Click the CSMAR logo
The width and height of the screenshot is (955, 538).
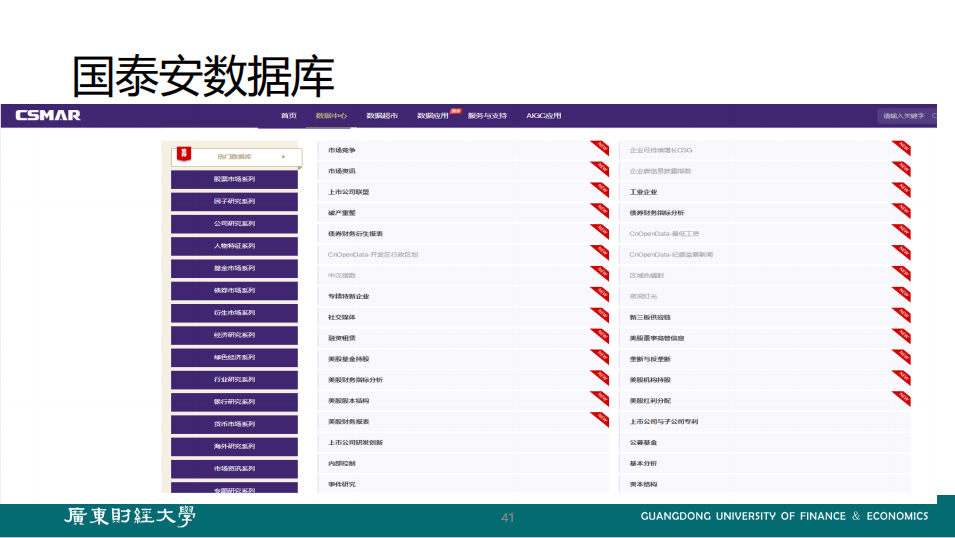[x=48, y=115]
